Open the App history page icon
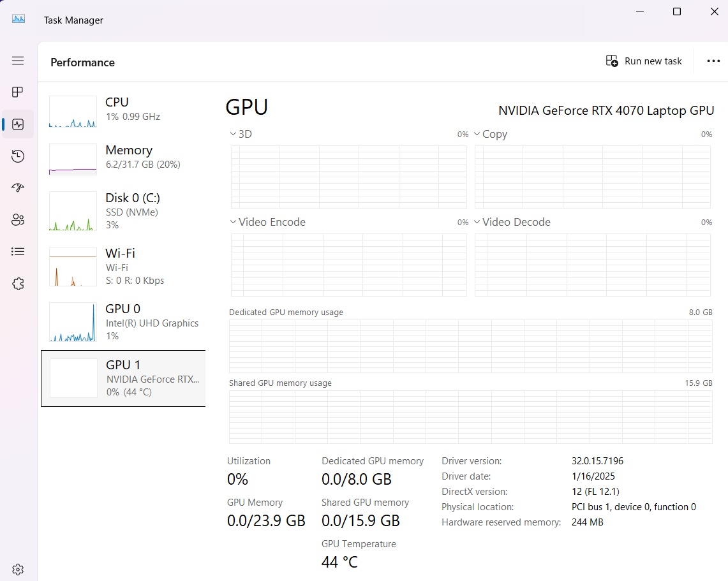 point(18,156)
